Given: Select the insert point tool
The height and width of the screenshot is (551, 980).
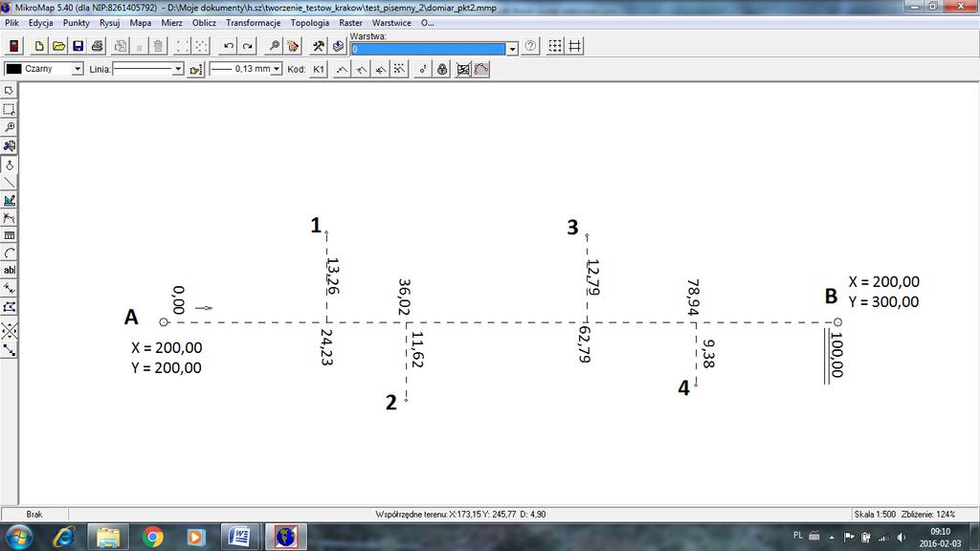Looking at the screenshot, I should point(9,165).
